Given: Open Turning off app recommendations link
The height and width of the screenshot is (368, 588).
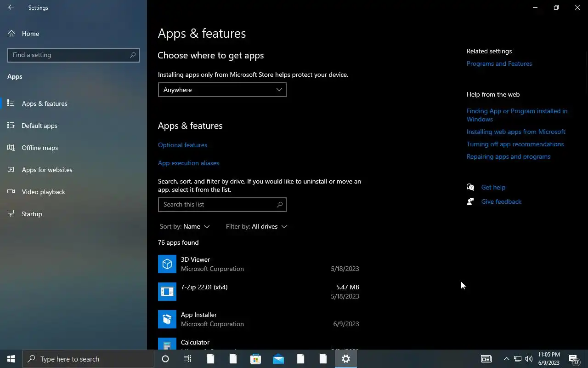Looking at the screenshot, I should 515,144.
